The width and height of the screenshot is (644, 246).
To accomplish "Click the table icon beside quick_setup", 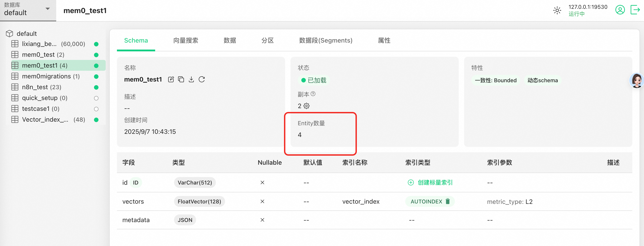I will point(15,98).
